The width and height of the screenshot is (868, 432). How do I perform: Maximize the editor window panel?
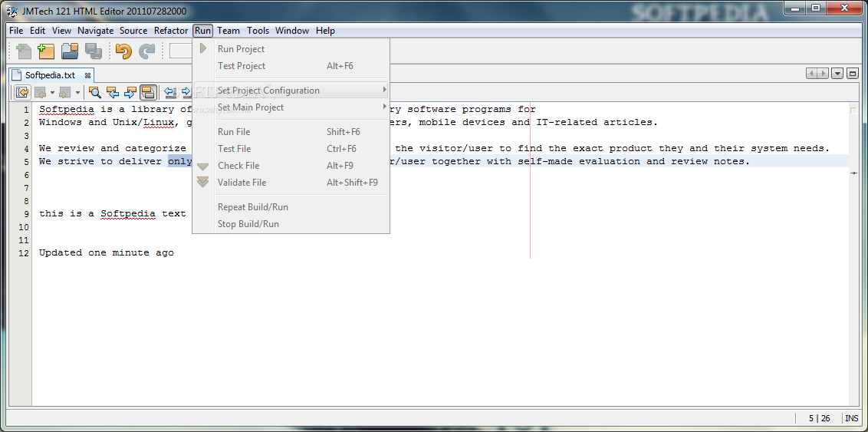coord(852,73)
